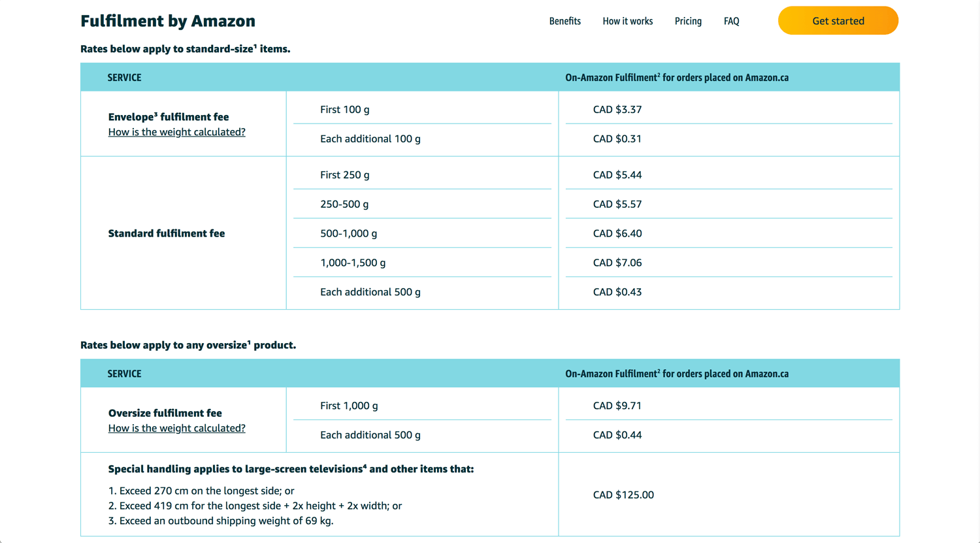
Task: Select the CAD $5.44 price cell
Action: tap(617, 174)
